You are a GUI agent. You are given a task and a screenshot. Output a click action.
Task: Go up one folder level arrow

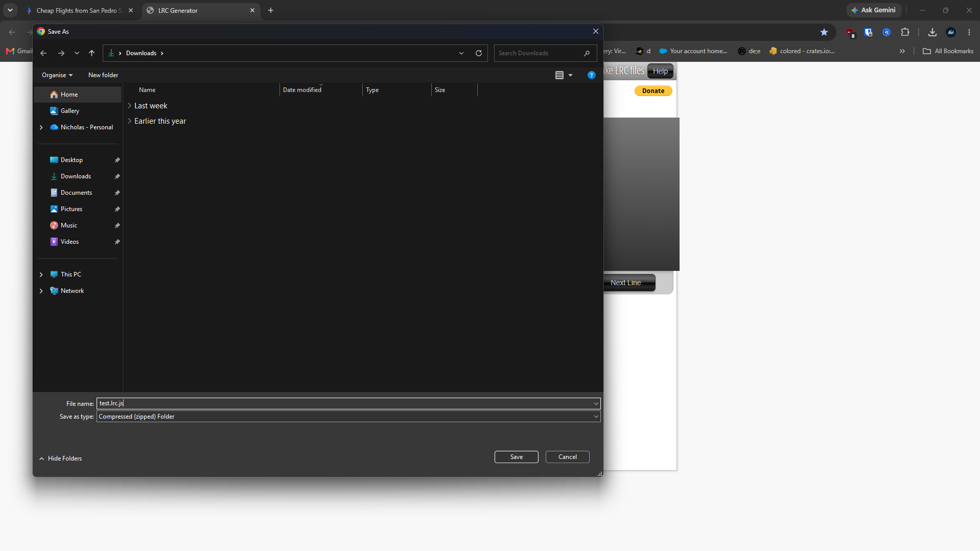click(x=92, y=53)
